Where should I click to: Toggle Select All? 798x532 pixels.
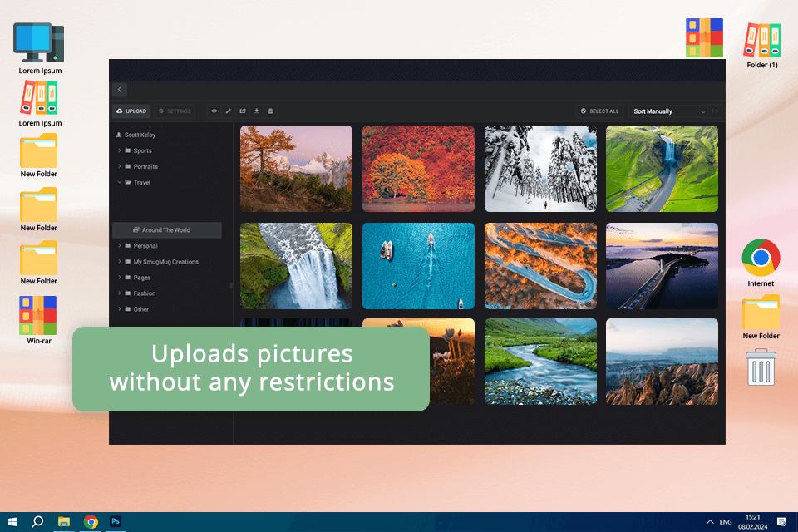click(x=599, y=111)
